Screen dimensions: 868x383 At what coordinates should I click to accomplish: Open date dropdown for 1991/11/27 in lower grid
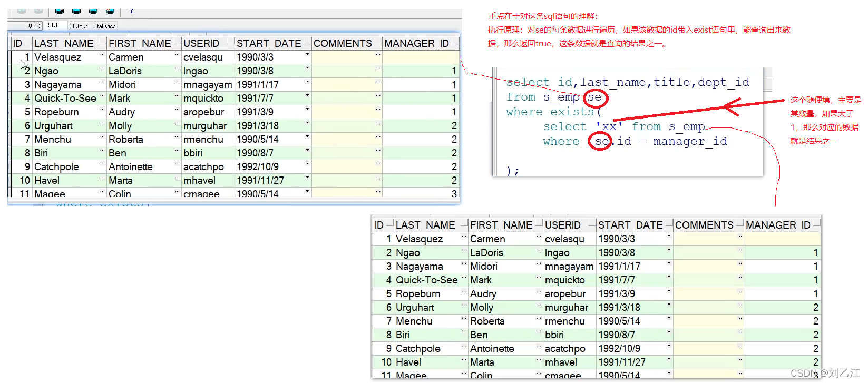coord(669,359)
